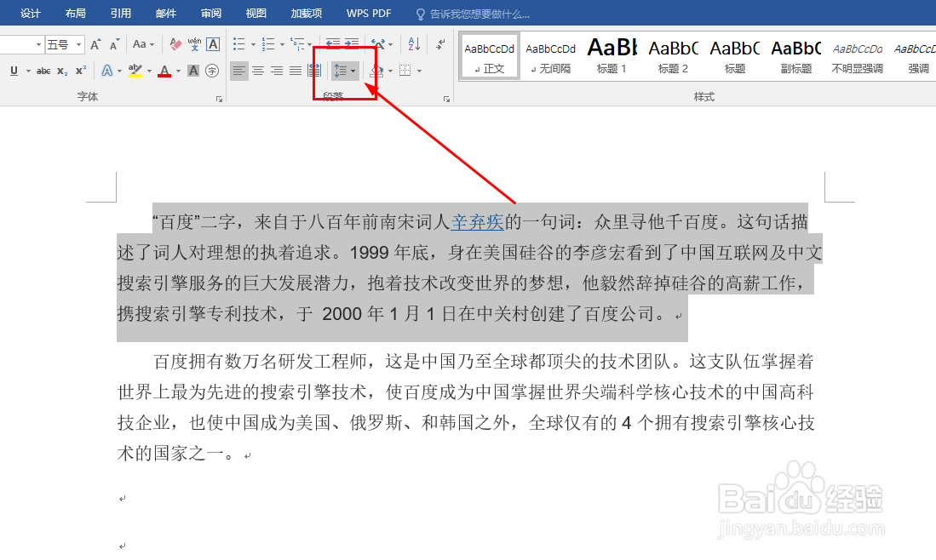936x560 pixels.
Task: Follow the 辛弃疾 hyperlink in document
Action: (x=478, y=222)
